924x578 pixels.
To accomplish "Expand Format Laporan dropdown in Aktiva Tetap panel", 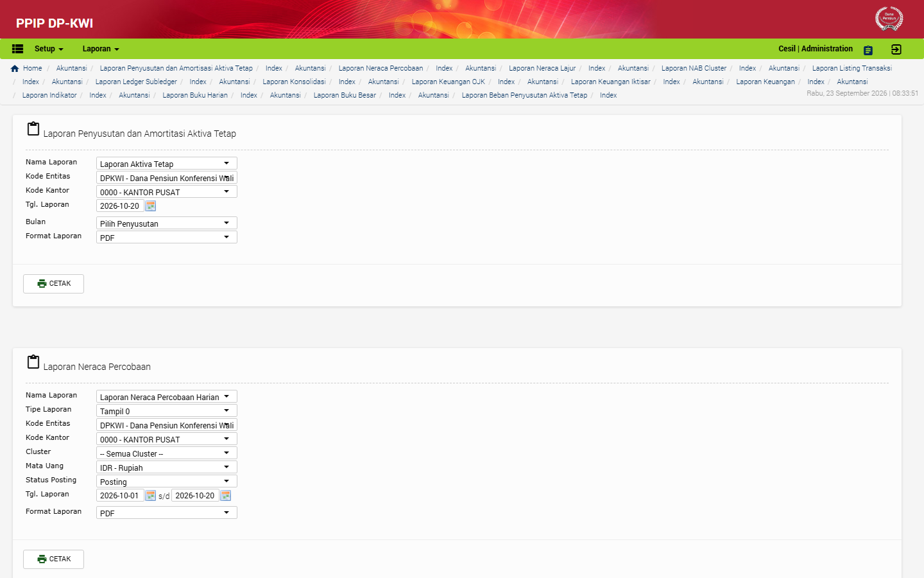I will point(167,238).
